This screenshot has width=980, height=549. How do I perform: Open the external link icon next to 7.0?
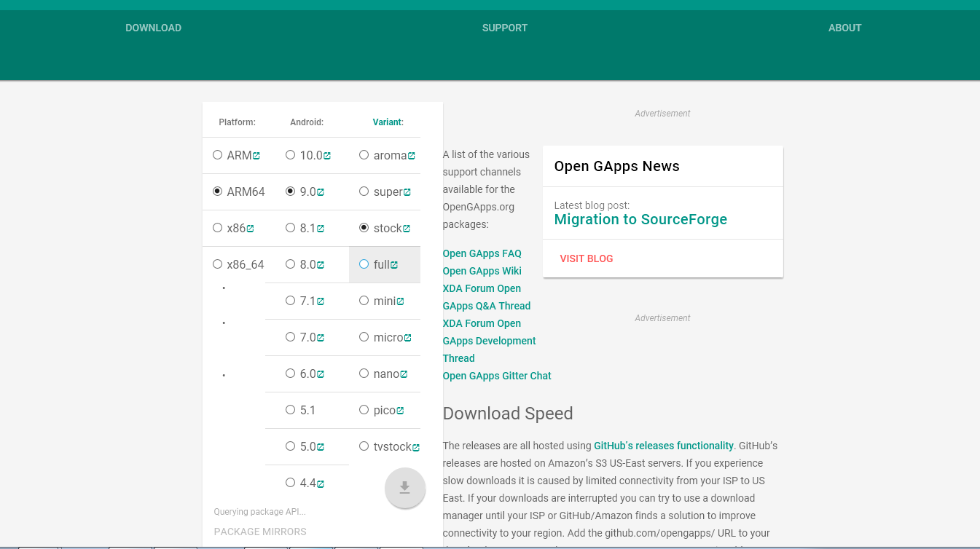coord(321,338)
